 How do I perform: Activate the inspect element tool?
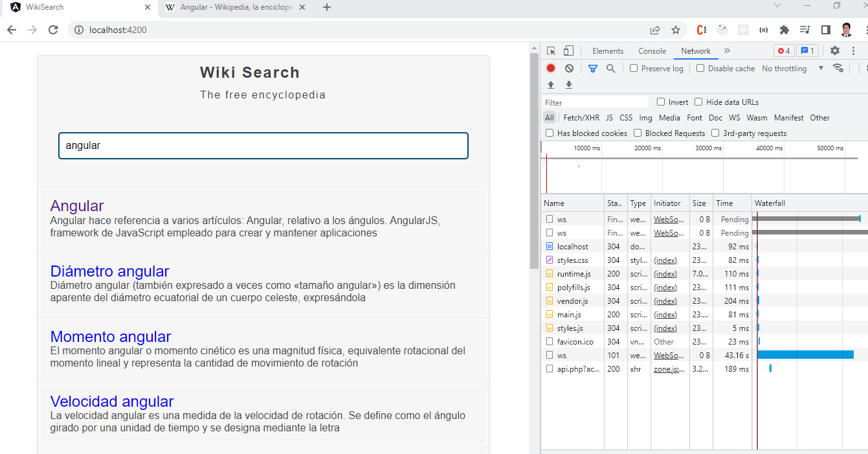pos(551,51)
